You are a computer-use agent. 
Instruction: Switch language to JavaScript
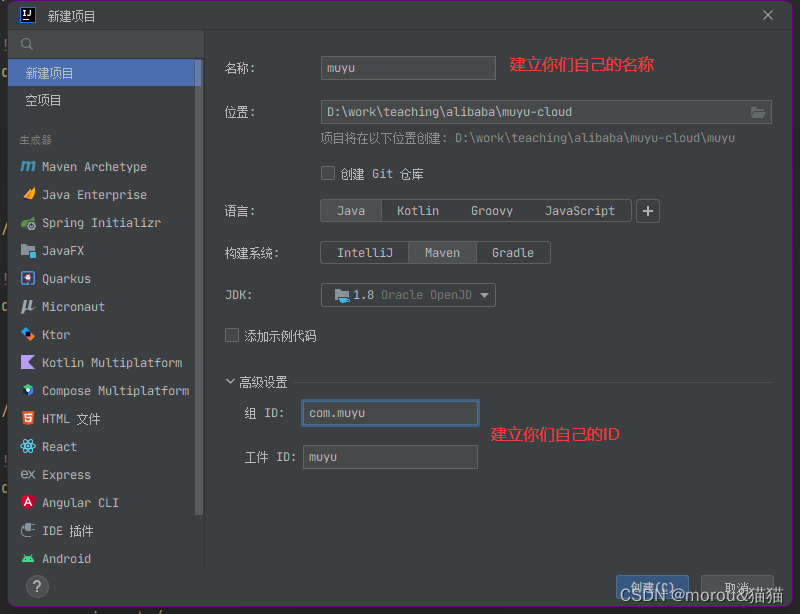pyautogui.click(x=580, y=211)
